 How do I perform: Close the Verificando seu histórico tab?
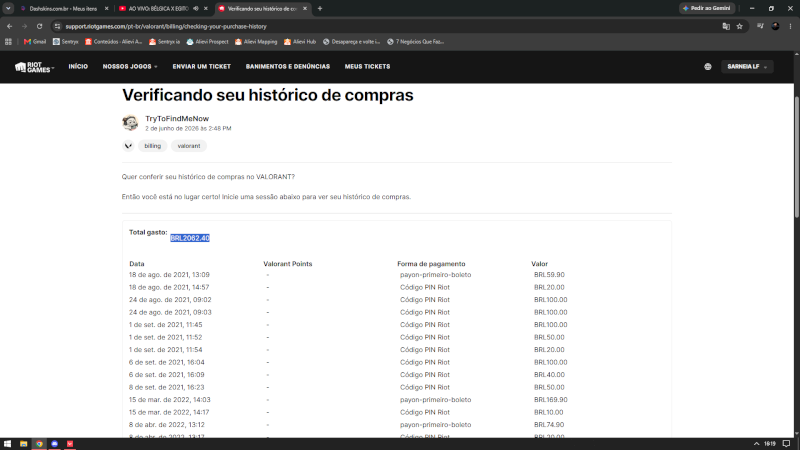tap(305, 9)
